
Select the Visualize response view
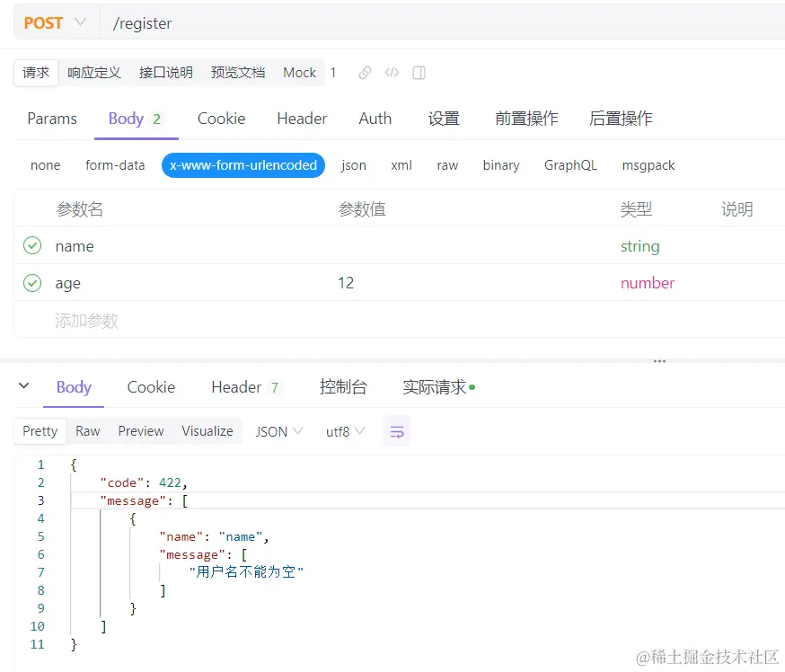pos(207,431)
